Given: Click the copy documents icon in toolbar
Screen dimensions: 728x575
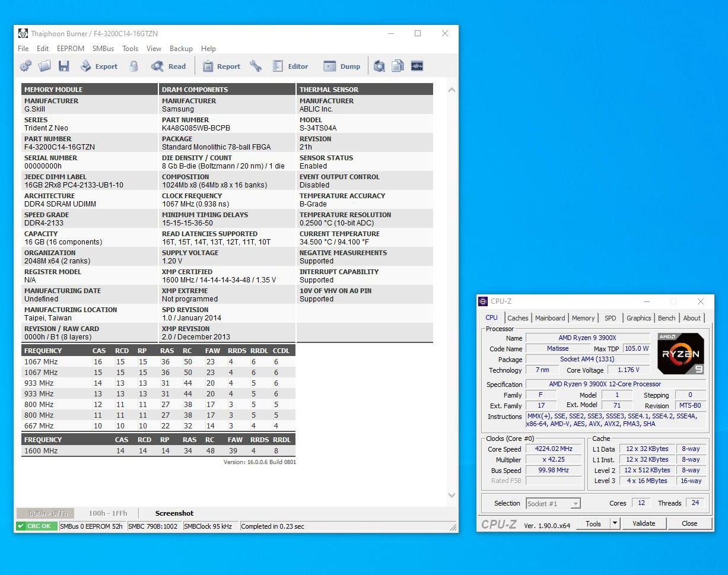Looking at the screenshot, I should (x=398, y=66).
